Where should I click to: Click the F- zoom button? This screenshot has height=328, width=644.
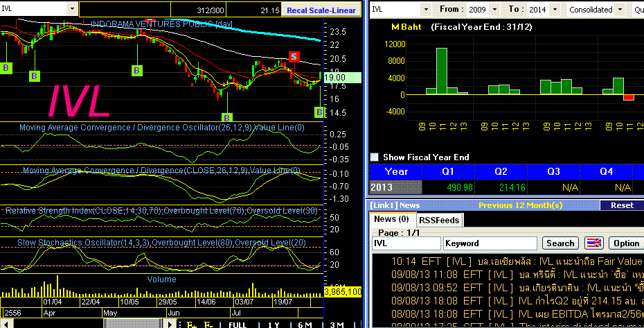(x=209, y=325)
